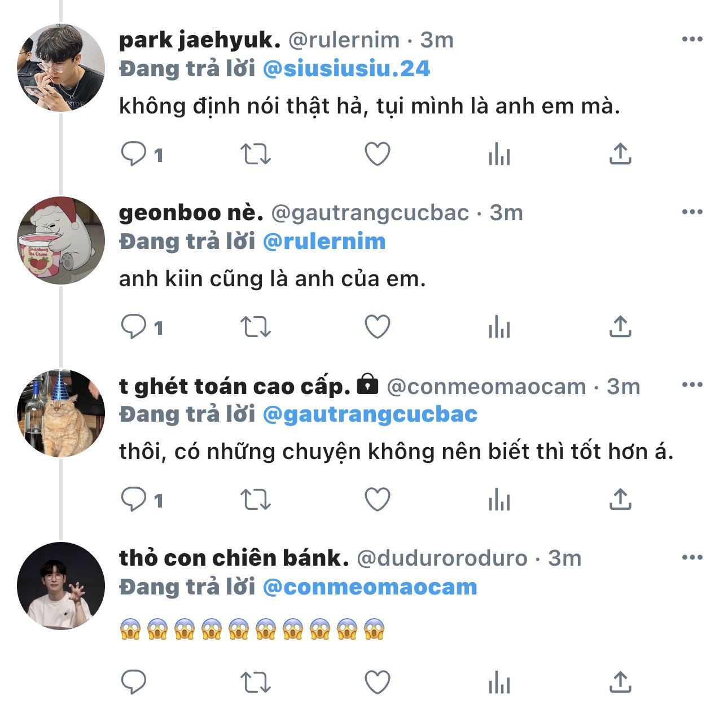Share park jaehyuk's tweet
The height and width of the screenshot is (704, 728).
620,154
